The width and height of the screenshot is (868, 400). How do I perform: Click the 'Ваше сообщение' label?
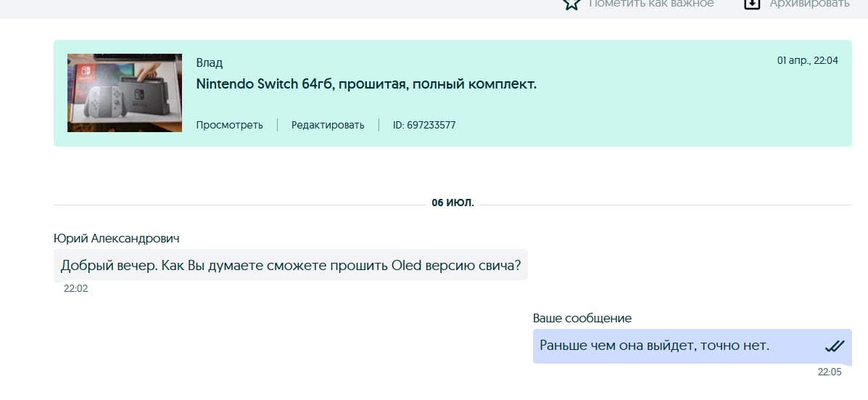pyautogui.click(x=582, y=319)
